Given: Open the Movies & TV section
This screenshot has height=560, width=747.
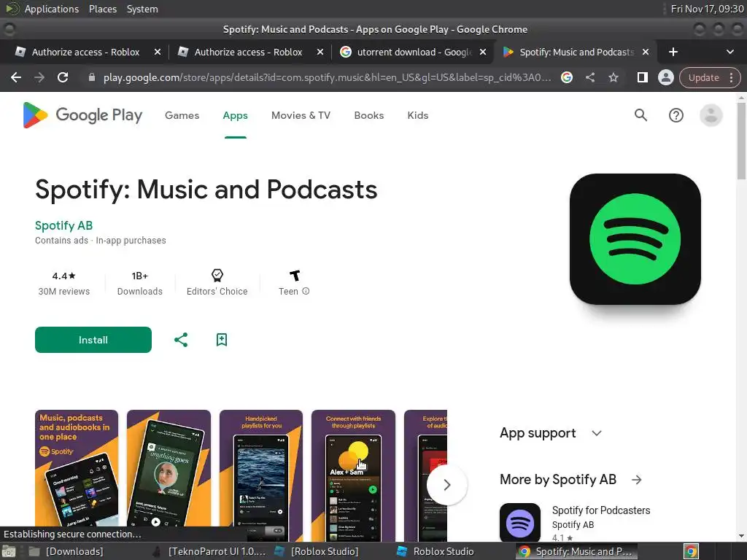Looking at the screenshot, I should click(x=301, y=115).
